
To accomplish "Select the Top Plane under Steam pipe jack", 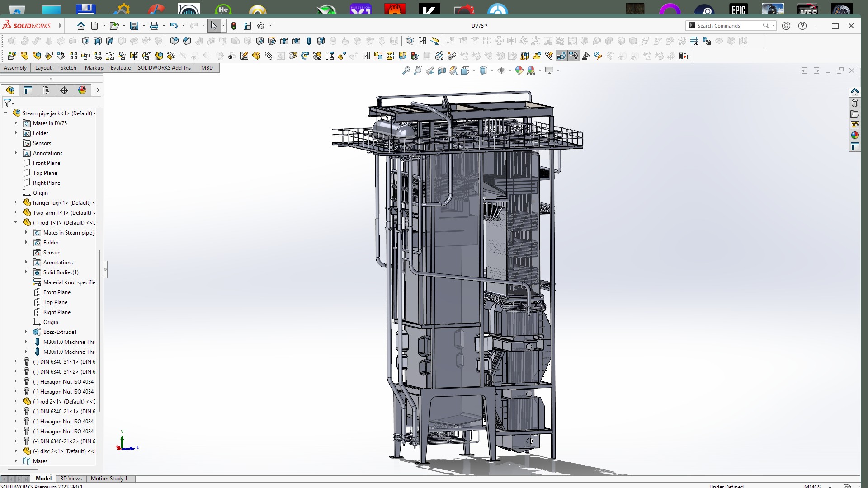I will coord(45,173).
